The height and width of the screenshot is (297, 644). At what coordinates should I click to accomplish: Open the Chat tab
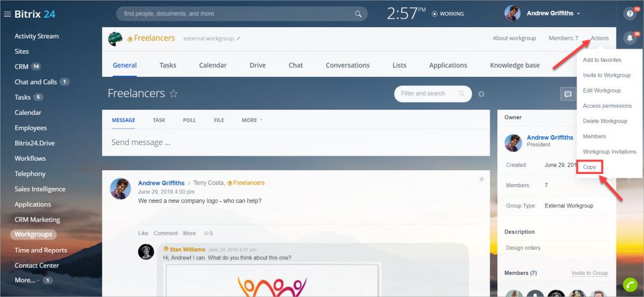click(296, 65)
